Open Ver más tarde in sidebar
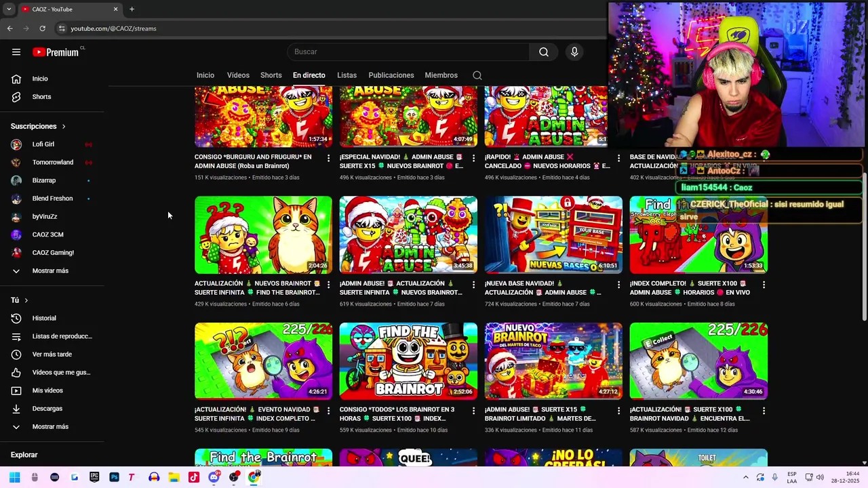 52,354
